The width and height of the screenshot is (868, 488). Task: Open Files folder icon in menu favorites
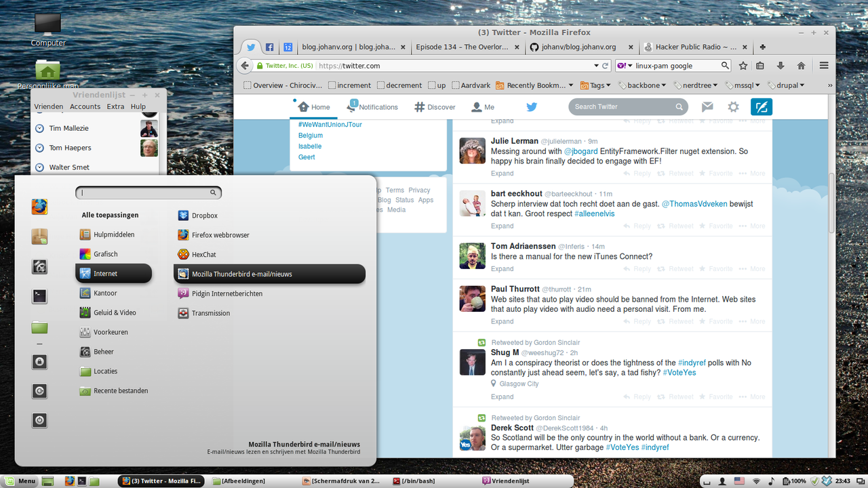pos(39,327)
